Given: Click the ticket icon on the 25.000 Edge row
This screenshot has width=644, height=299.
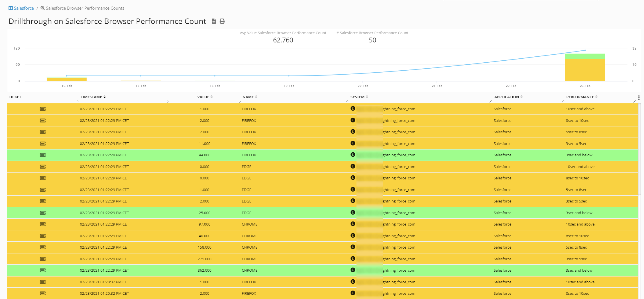Looking at the screenshot, I should click(x=43, y=213).
